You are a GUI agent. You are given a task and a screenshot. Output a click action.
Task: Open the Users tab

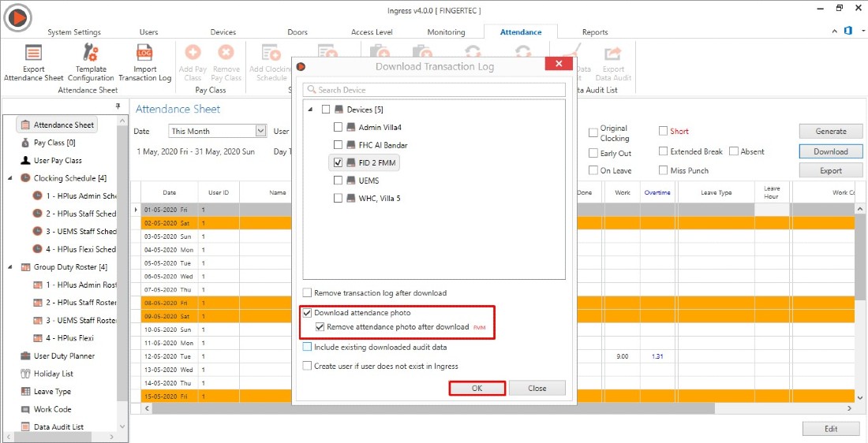pyautogui.click(x=148, y=32)
